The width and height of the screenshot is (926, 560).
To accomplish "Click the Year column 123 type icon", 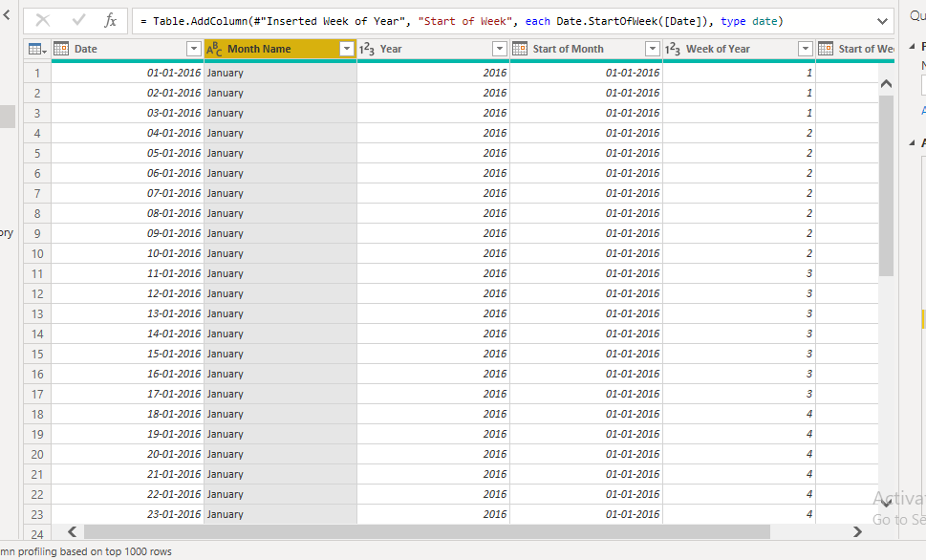I will [367, 49].
